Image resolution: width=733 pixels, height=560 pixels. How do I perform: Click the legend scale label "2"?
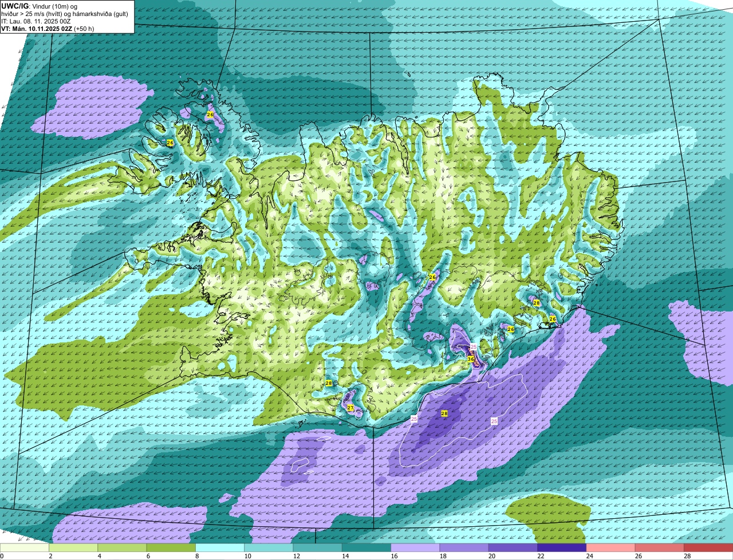click(x=50, y=556)
